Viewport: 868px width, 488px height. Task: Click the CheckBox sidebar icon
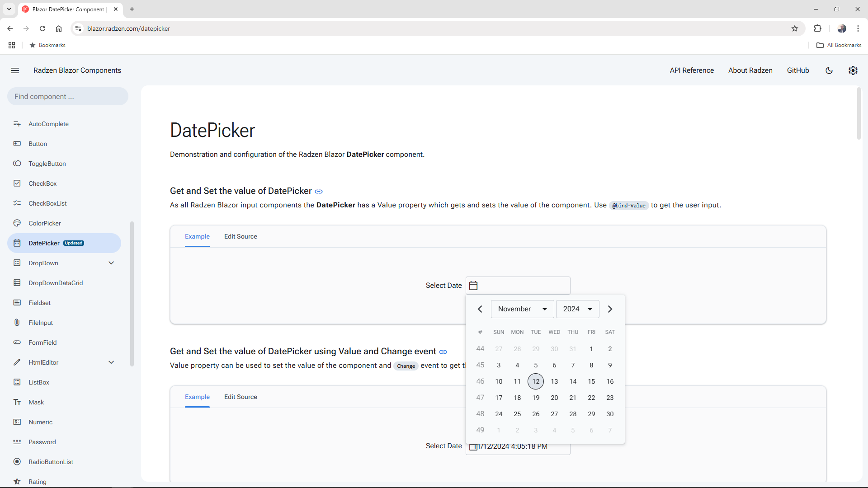pos(17,183)
